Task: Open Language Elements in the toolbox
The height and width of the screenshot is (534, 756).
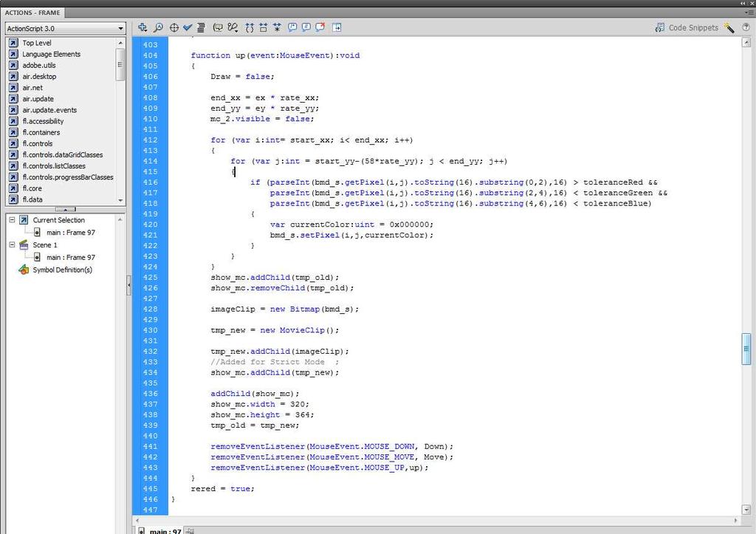Action: [51, 54]
